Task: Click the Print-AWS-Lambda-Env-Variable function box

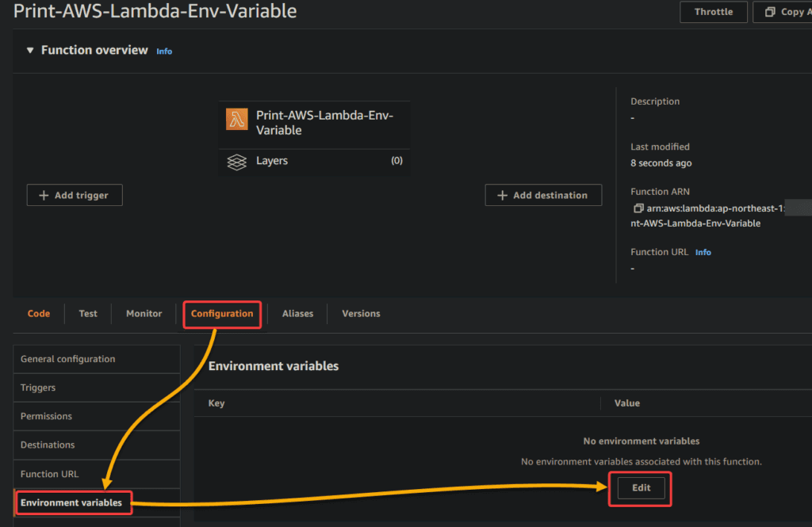Action: (314, 123)
